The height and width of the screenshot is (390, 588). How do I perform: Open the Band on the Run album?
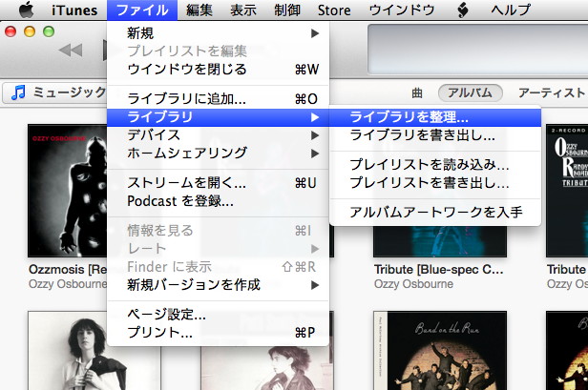[x=440, y=351]
